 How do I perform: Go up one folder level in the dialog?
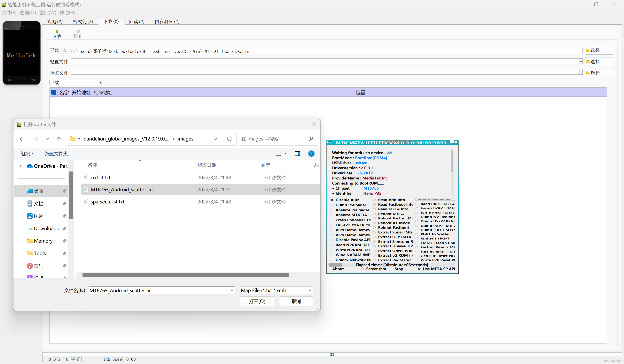(x=59, y=139)
